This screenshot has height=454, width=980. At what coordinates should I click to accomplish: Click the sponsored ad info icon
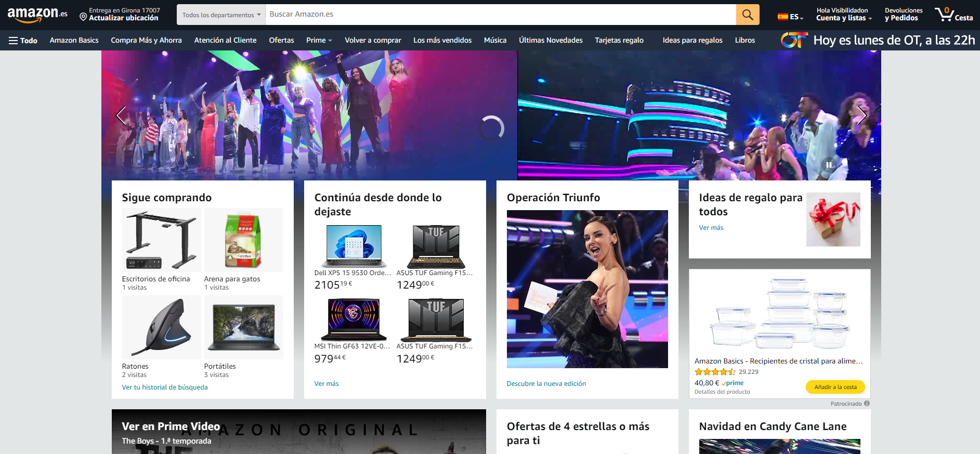pos(867,404)
